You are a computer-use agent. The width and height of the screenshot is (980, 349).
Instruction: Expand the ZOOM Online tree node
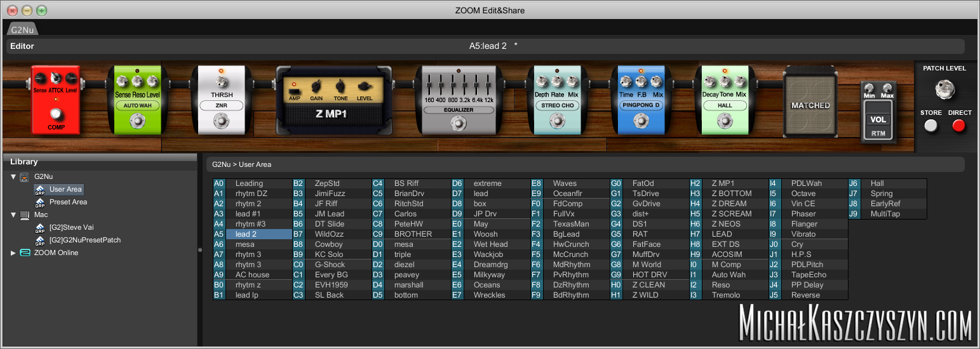13,253
